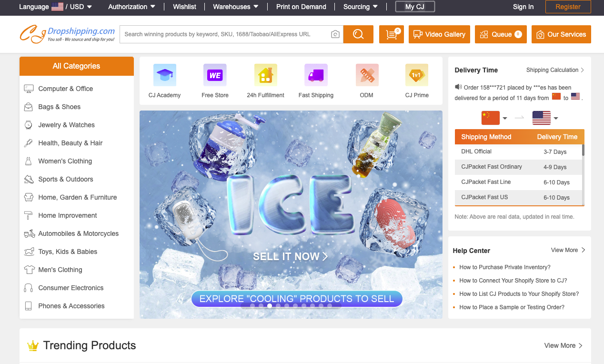Click Sports & Outdoors sneaker icon
The height and width of the screenshot is (364, 604).
click(x=29, y=179)
